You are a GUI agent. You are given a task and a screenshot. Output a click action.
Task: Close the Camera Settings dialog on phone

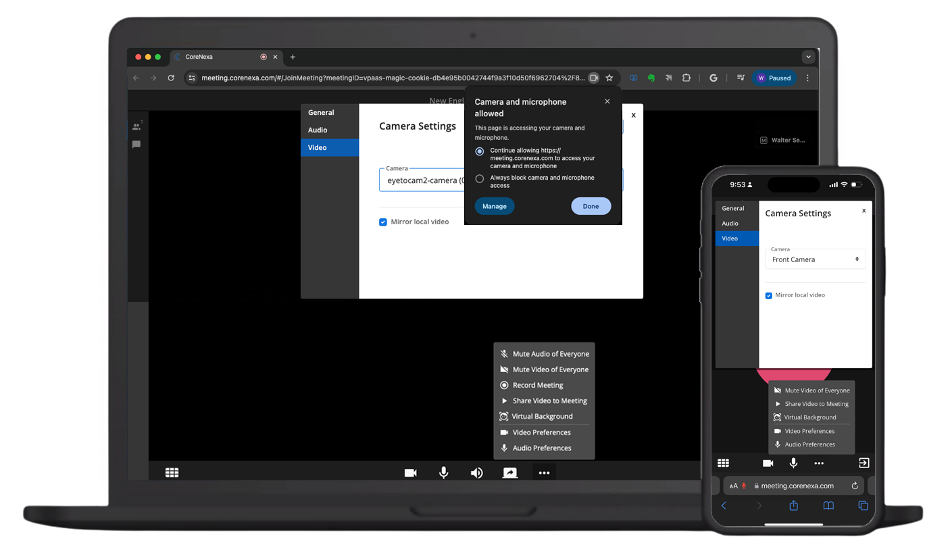click(864, 211)
